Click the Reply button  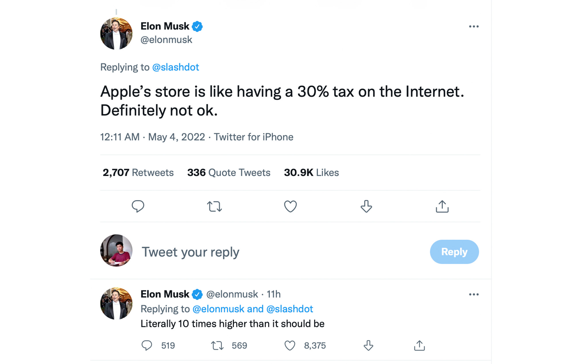pyautogui.click(x=454, y=252)
